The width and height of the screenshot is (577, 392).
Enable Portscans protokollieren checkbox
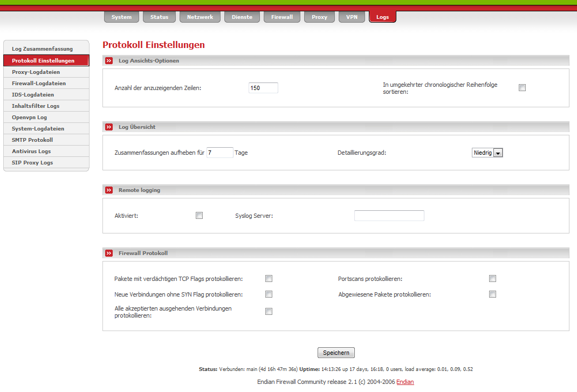pos(492,279)
